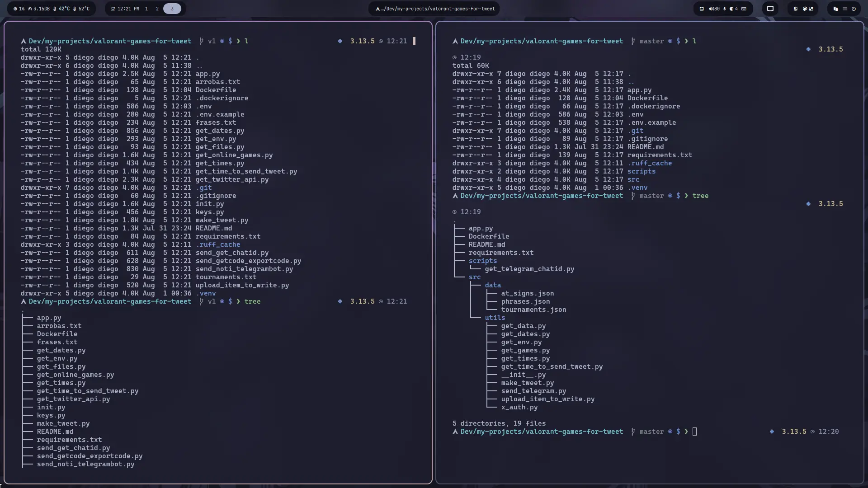This screenshot has width=868, height=488.
Task: Click get_twitter_api.py in left ls listing
Action: tap(232, 179)
